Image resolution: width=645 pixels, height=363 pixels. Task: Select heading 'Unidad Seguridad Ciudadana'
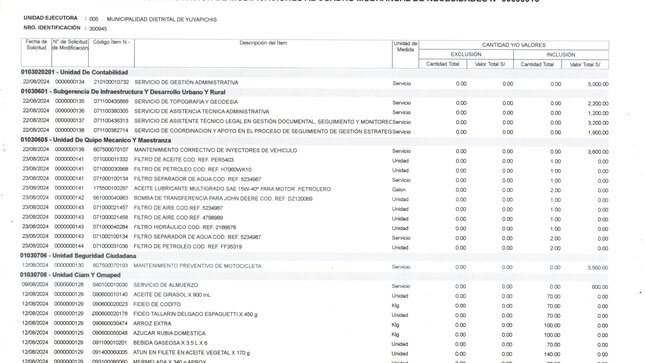94,256
